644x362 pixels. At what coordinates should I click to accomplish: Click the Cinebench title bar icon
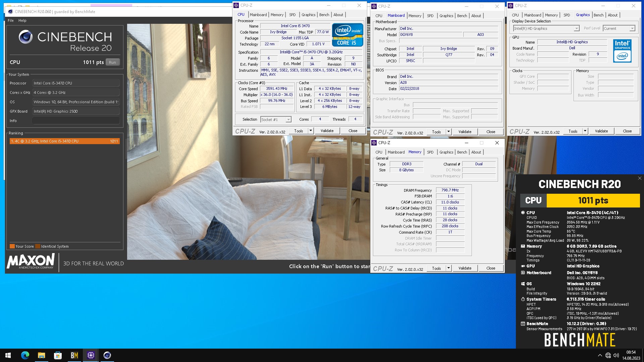coord(10,11)
